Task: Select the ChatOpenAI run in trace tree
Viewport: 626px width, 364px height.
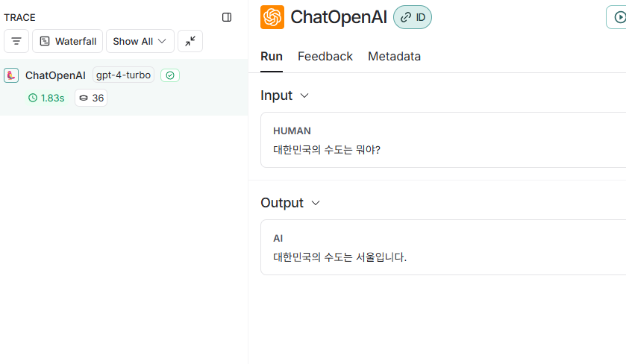Action: [124, 87]
